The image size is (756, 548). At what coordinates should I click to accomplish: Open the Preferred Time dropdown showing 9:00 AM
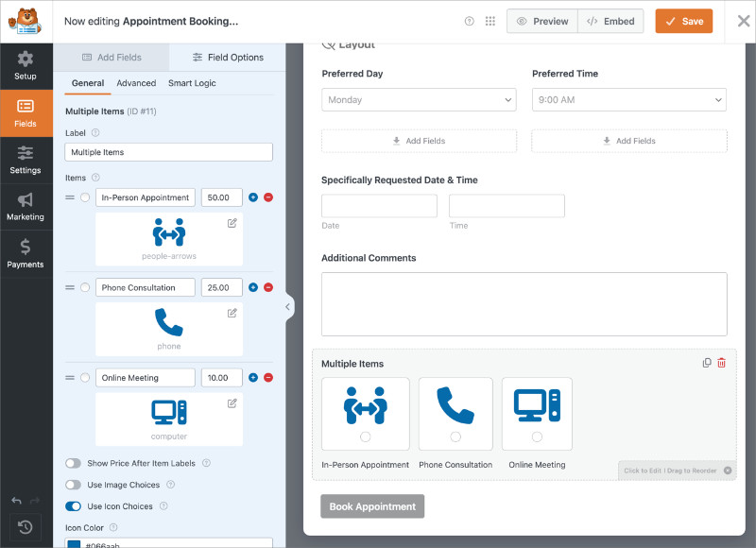point(628,99)
